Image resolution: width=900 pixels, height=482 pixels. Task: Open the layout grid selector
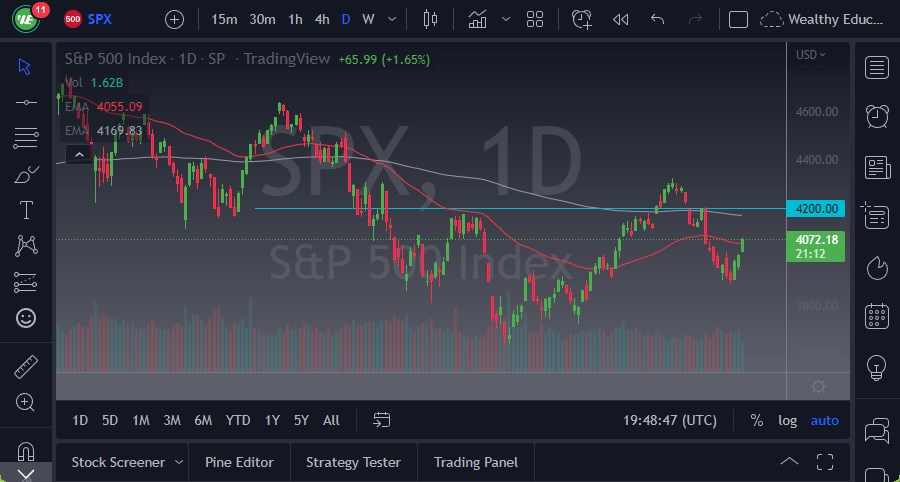[x=535, y=20]
